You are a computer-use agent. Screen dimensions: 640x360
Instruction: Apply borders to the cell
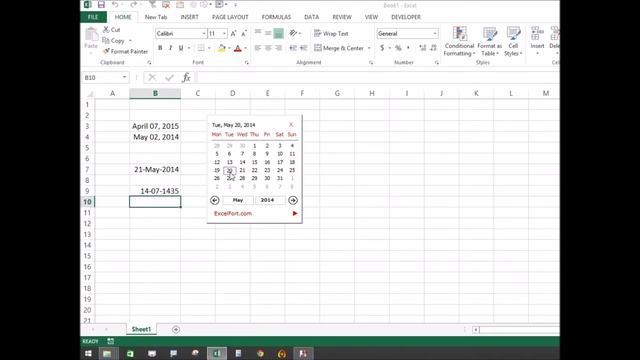(201, 48)
